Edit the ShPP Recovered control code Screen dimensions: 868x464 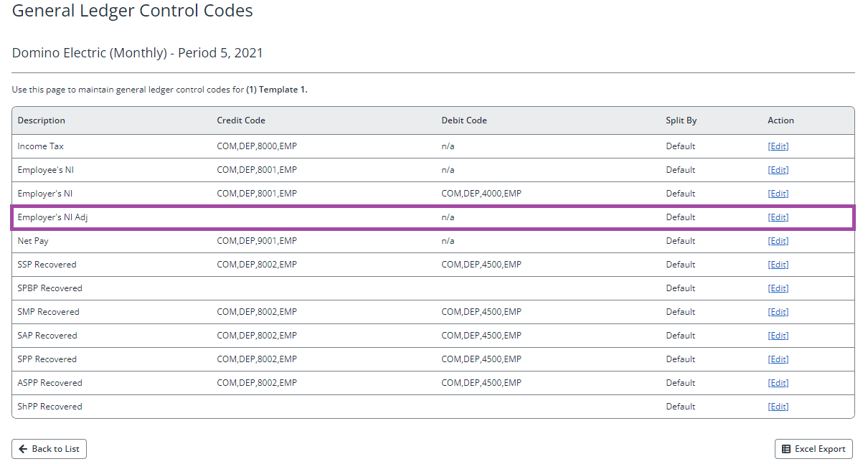point(778,406)
